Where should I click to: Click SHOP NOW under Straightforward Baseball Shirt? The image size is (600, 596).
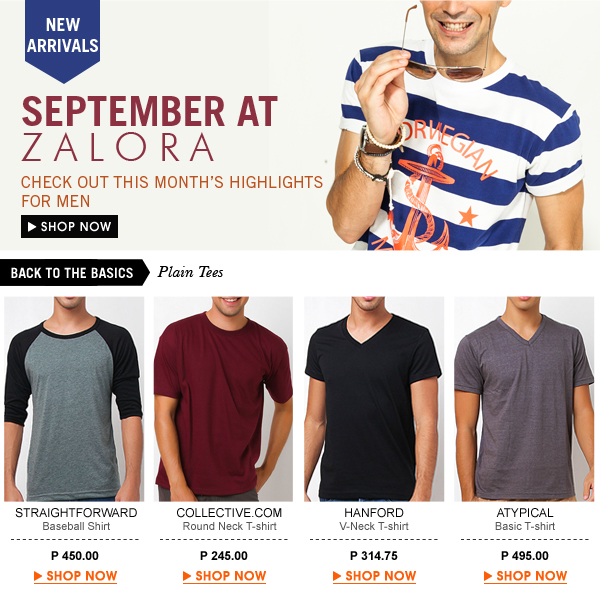[75, 576]
